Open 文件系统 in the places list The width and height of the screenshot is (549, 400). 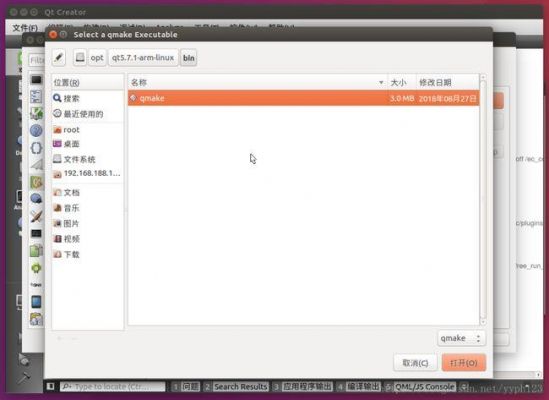[88, 159]
